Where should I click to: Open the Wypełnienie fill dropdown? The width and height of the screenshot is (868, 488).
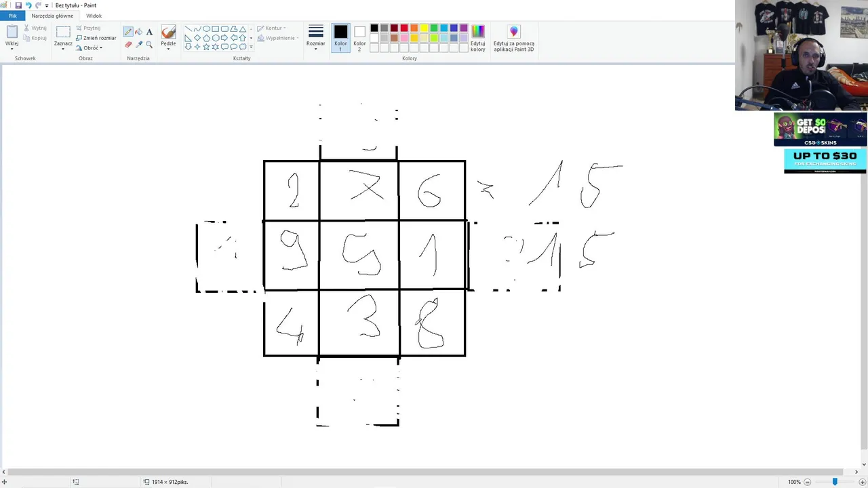point(278,38)
